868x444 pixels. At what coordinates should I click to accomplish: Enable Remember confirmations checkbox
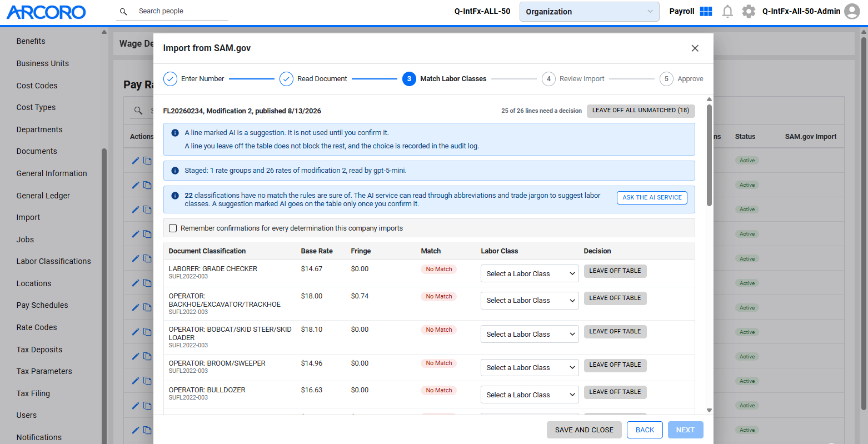tap(173, 228)
